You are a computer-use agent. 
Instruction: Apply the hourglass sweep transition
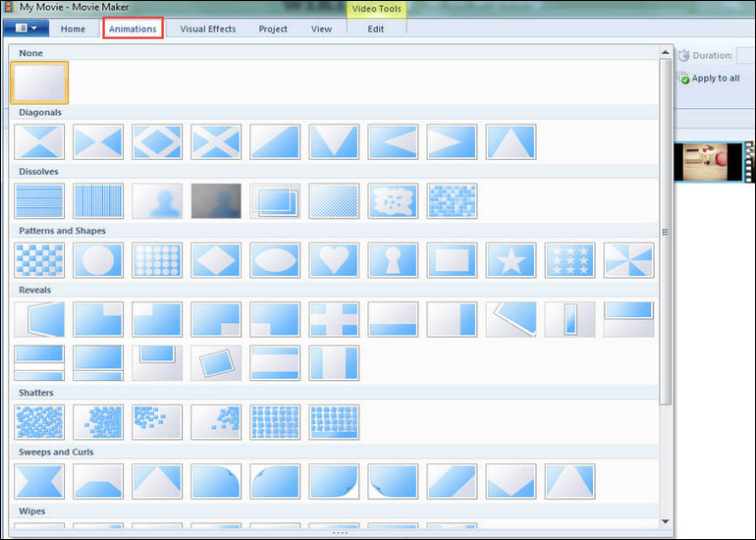point(39,482)
